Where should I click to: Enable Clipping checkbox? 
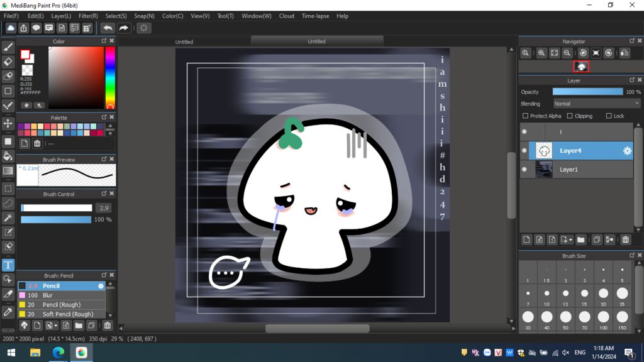(570, 116)
